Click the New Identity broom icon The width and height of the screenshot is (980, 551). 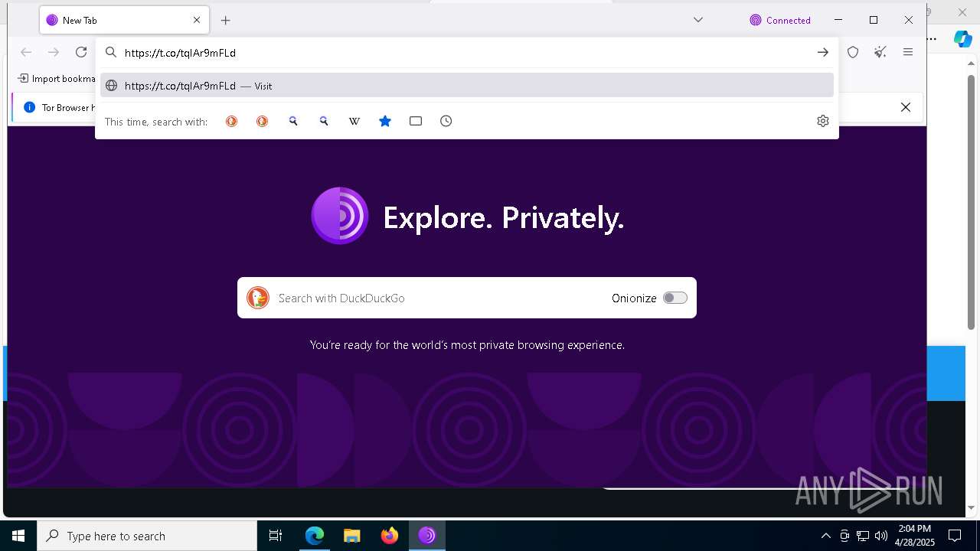click(880, 52)
